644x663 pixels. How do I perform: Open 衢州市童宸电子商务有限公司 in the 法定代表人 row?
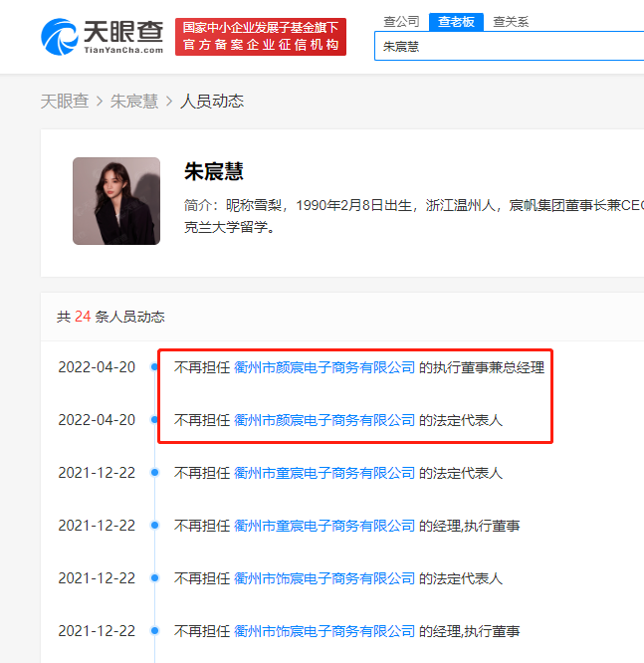point(324,473)
